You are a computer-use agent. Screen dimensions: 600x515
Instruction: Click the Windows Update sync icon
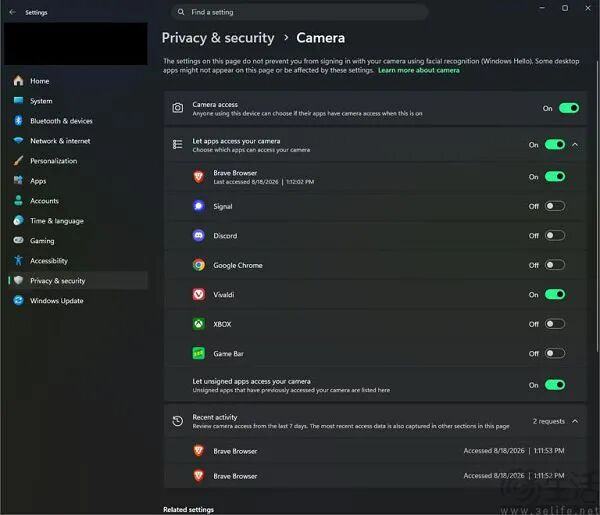(x=18, y=300)
